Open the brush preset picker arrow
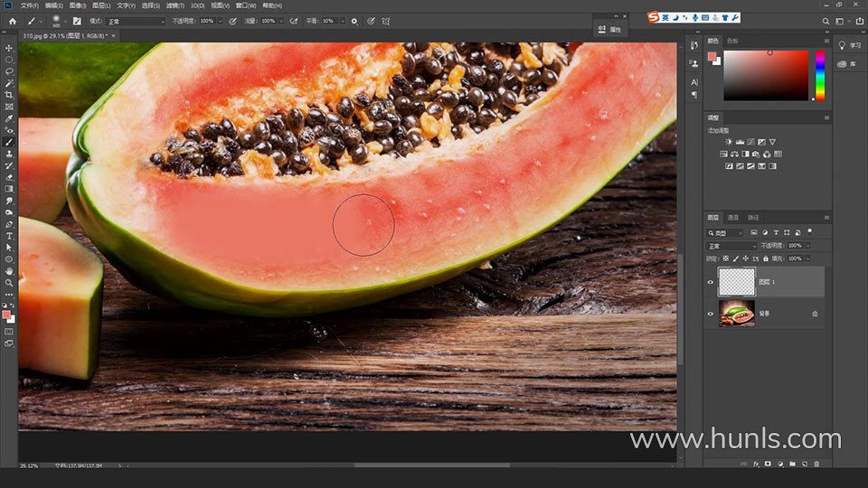868x488 pixels. [x=65, y=21]
